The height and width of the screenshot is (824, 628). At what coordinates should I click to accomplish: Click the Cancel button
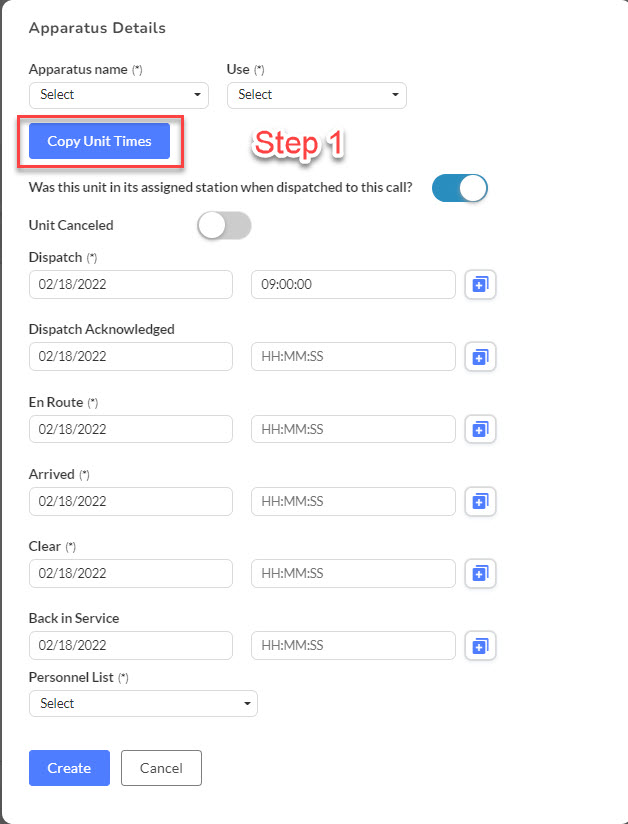coord(161,768)
